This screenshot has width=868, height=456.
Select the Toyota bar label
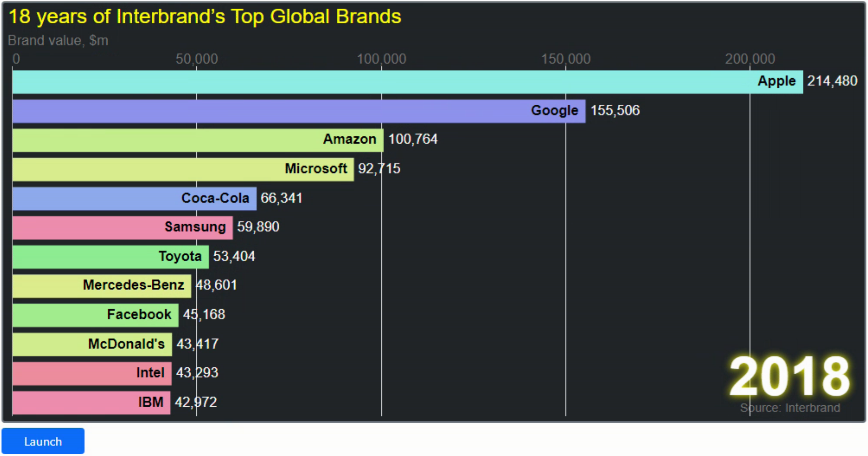pyautogui.click(x=180, y=256)
